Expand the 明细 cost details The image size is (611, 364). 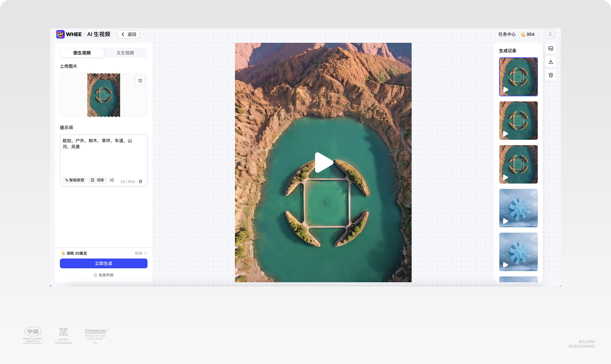(x=141, y=253)
